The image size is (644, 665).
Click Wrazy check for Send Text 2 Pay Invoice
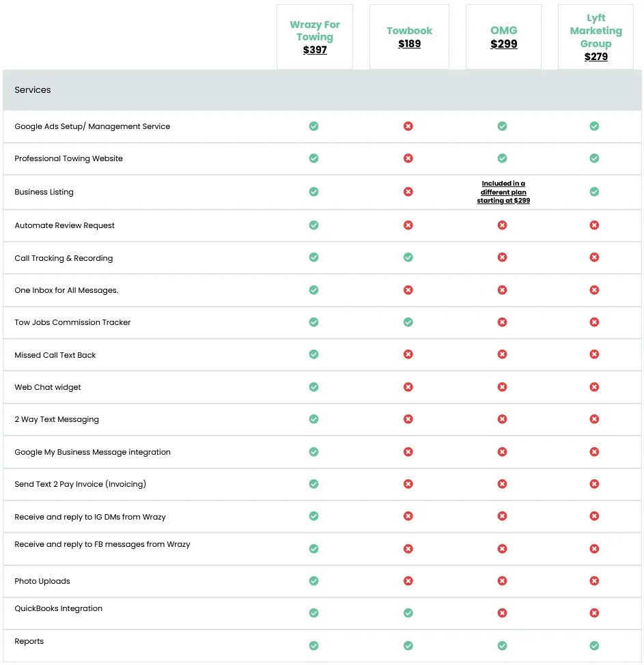[313, 484]
